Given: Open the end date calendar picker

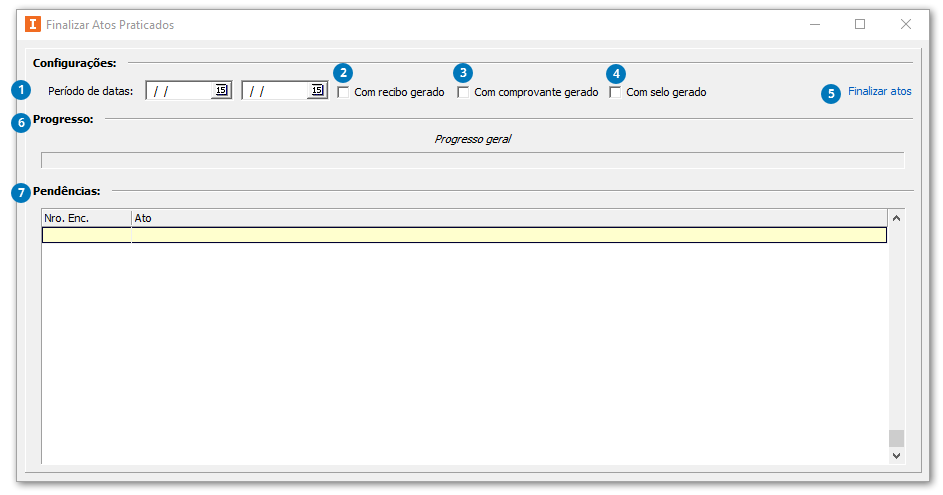Looking at the screenshot, I should pos(317,91).
